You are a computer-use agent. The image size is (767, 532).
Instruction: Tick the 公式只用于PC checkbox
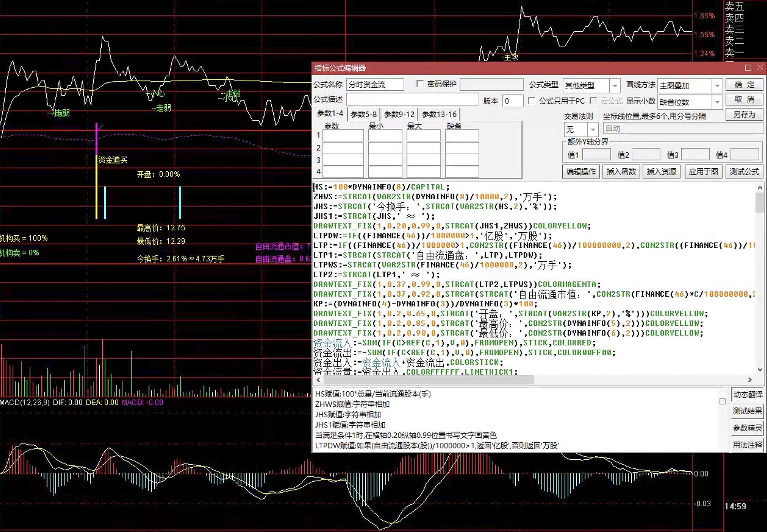pos(532,101)
